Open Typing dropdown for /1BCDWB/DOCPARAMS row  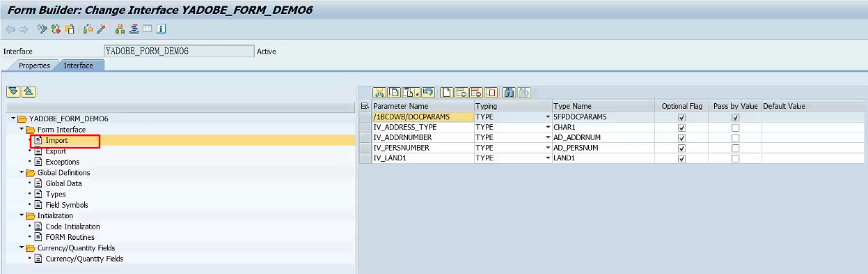point(548,117)
